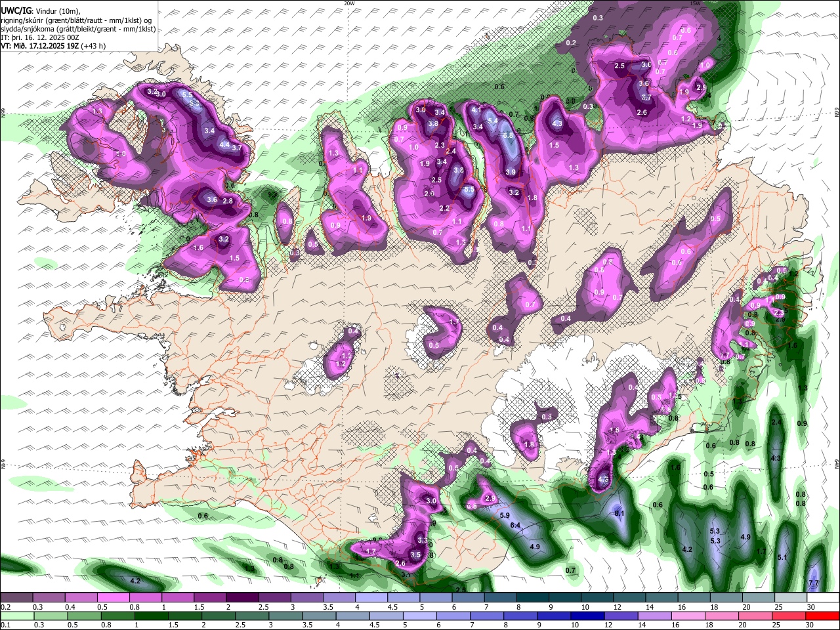Viewport: 840px width, 630px height.
Task: Click the upper legend swatch between 4 and 4.5
Action: (371, 598)
